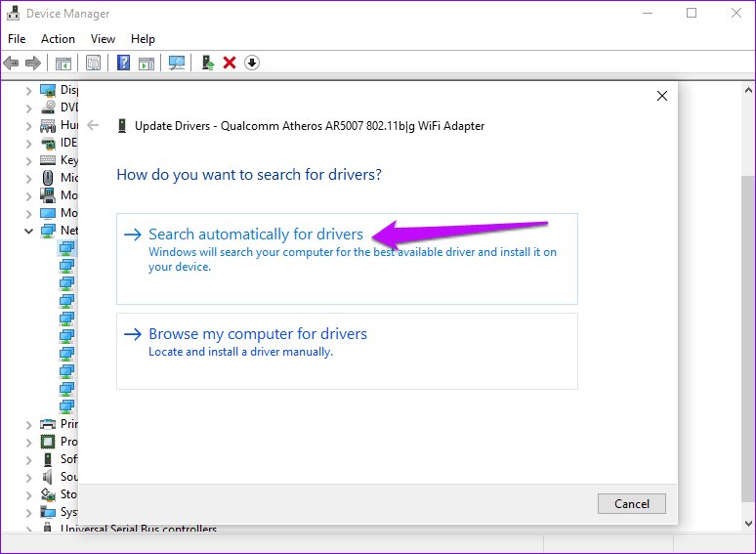The height and width of the screenshot is (554, 756).
Task: Expand the System devices tree node
Action: [29, 513]
